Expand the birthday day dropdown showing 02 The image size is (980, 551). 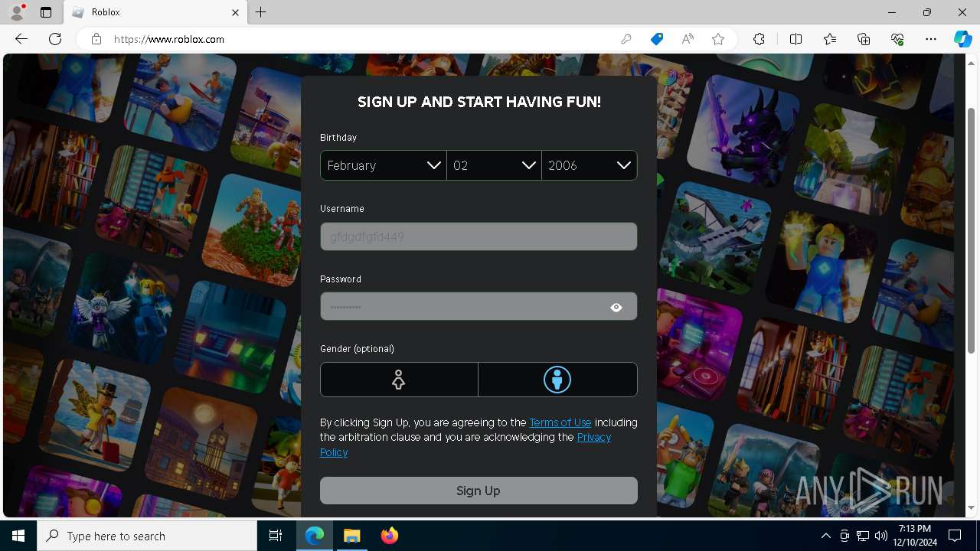click(494, 165)
